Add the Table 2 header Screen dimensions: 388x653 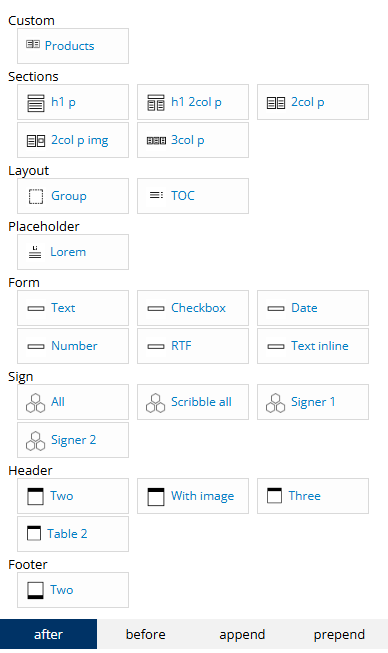[73, 534]
